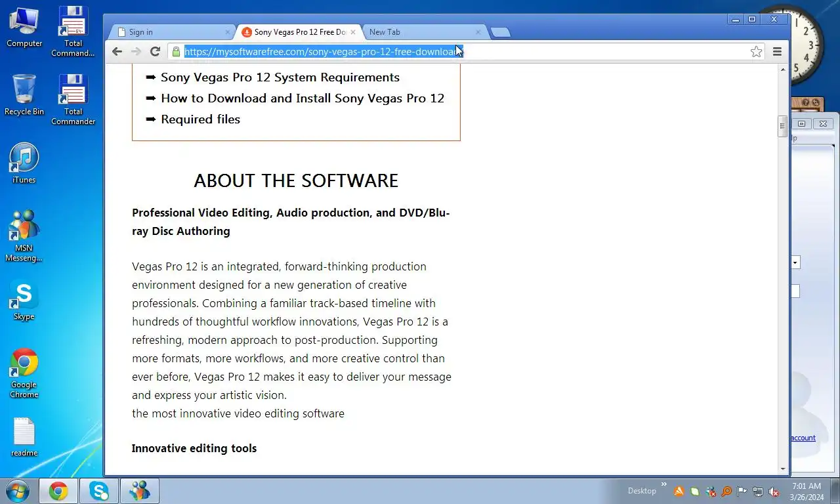
Task: Click the muted volume tray icon
Action: (x=774, y=491)
